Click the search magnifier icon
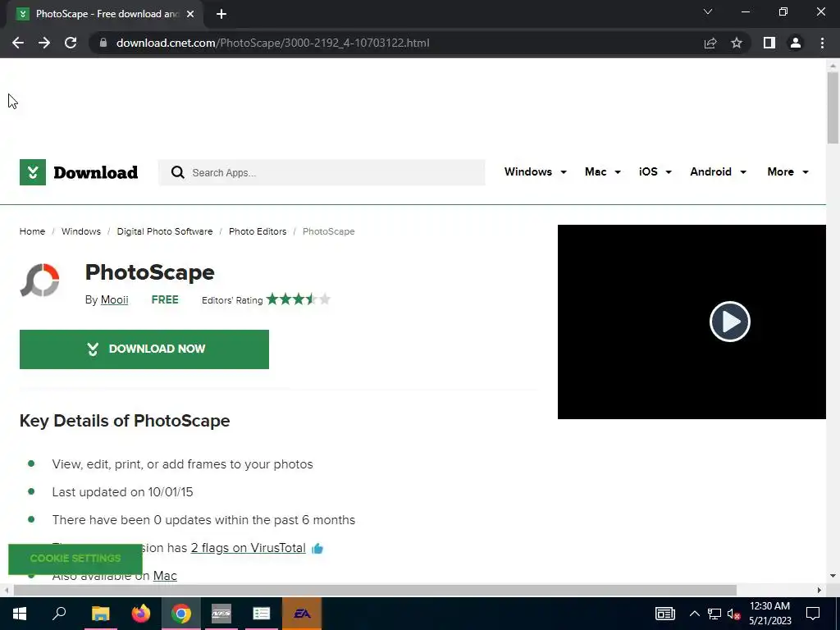840x630 pixels. (177, 172)
